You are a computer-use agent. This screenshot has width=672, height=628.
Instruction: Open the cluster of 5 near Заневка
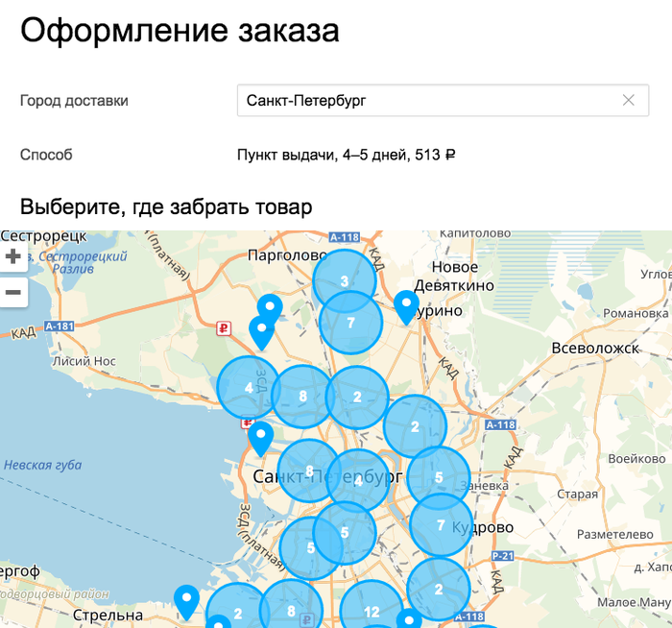coord(439,477)
